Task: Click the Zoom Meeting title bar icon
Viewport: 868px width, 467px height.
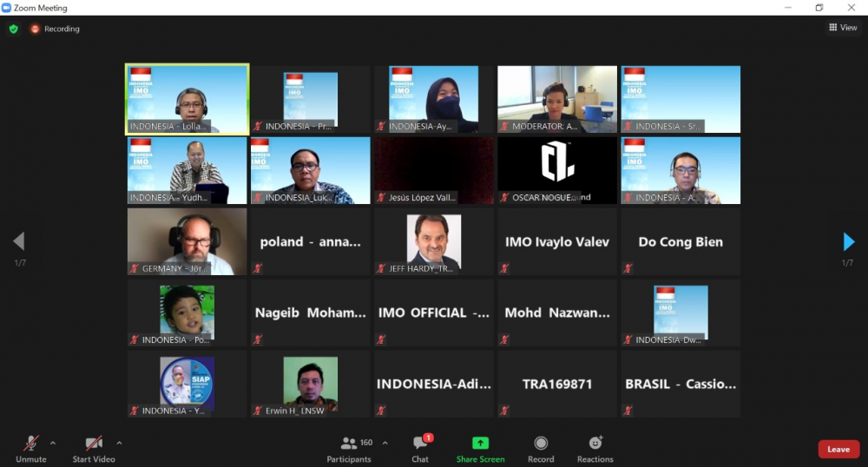Action: click(x=6, y=8)
